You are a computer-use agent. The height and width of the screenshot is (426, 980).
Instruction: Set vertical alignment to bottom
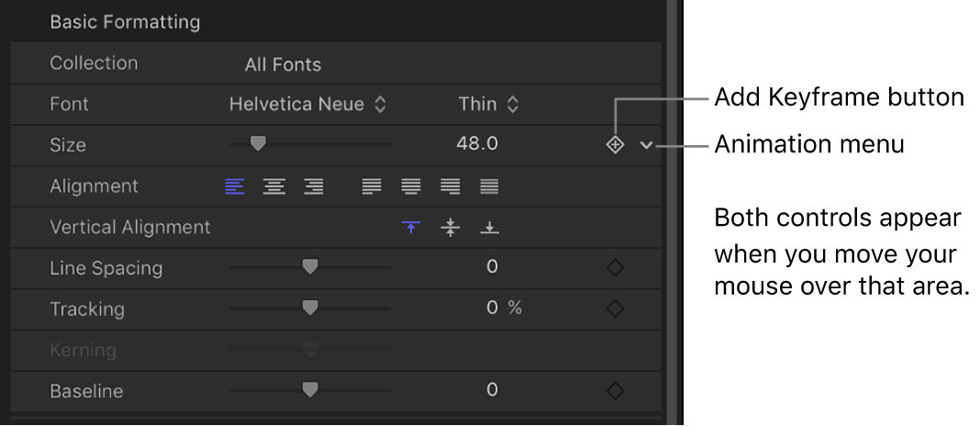coord(490,228)
